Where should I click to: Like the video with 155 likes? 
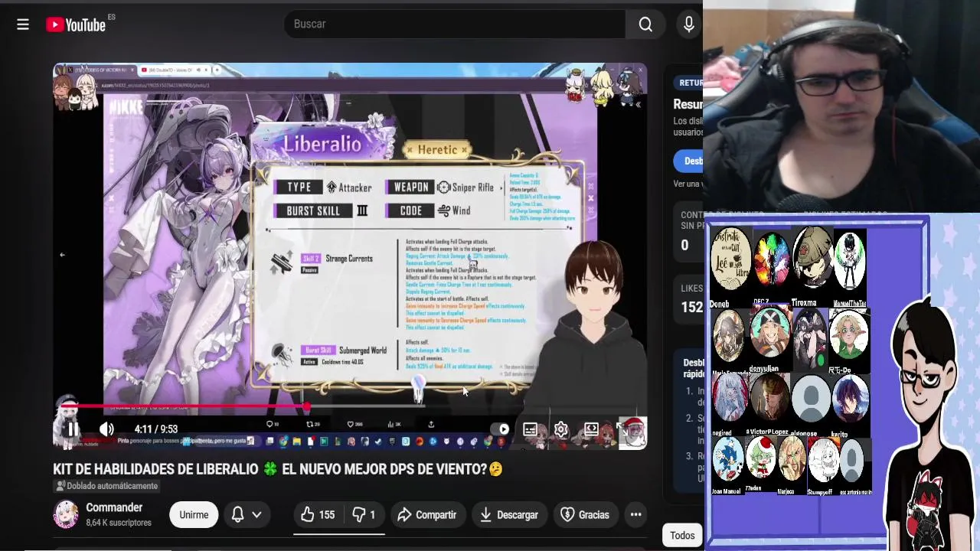[318, 515]
